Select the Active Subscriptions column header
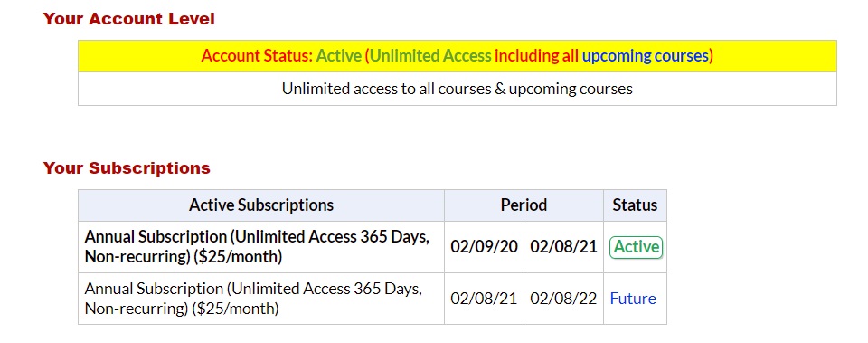 [261, 205]
